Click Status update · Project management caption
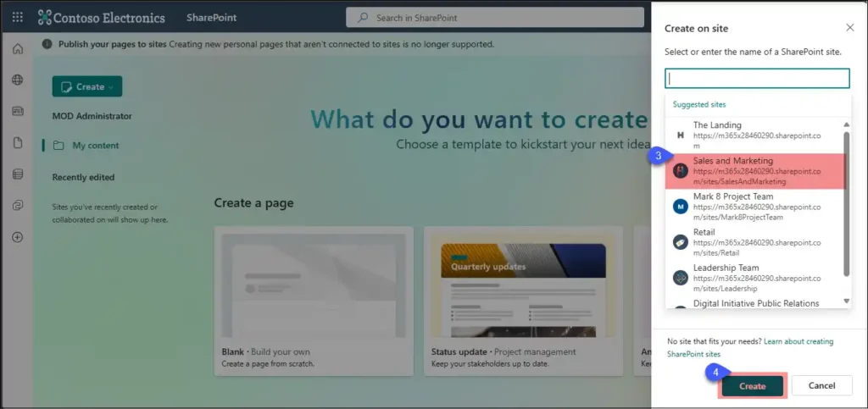Viewport: 868px width, 409px height. click(504, 352)
